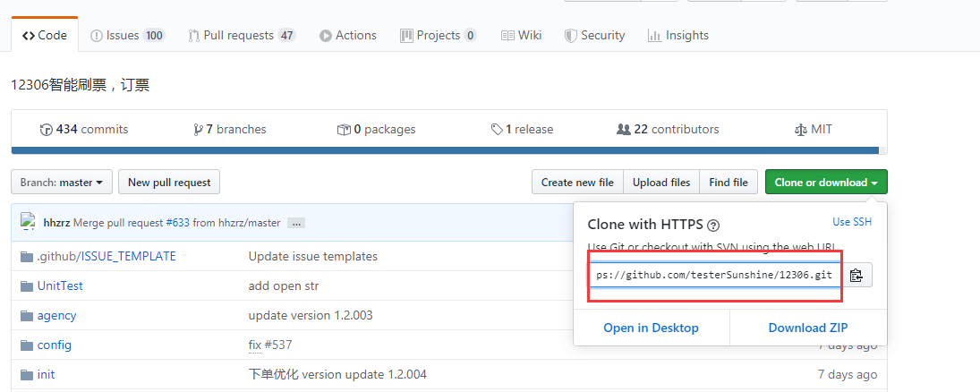Click the Find file button

729,182
